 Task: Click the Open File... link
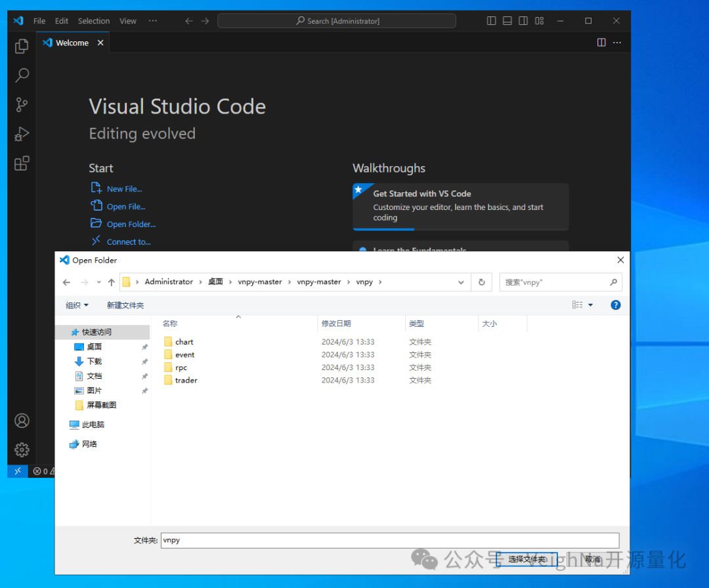point(126,207)
